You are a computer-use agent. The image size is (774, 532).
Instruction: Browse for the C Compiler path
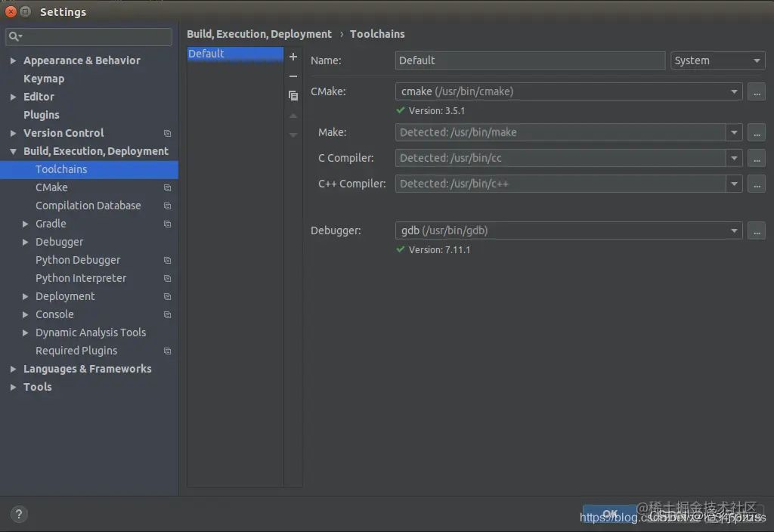pyautogui.click(x=757, y=159)
